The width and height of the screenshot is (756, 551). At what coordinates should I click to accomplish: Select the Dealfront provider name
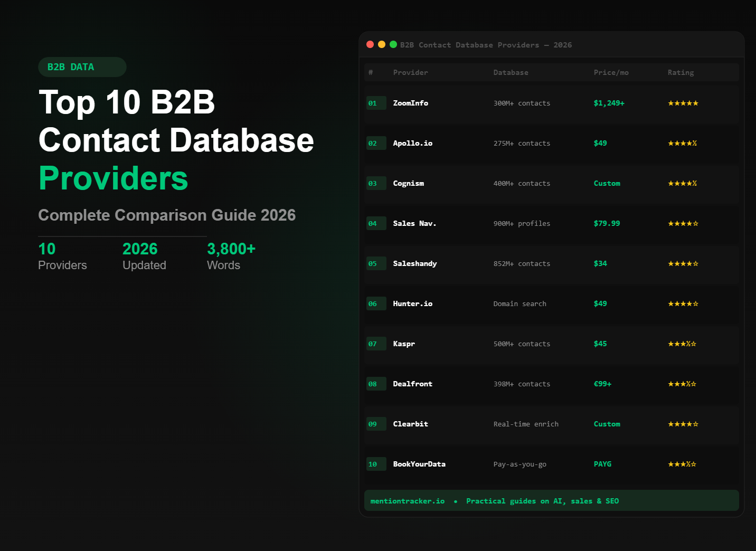[413, 384]
